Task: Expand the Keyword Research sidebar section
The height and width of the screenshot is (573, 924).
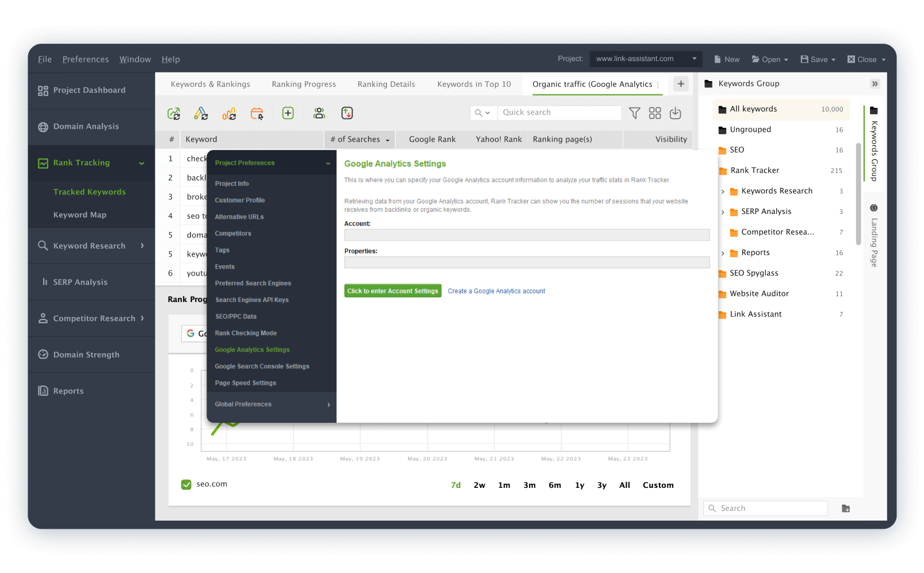Action: click(142, 246)
